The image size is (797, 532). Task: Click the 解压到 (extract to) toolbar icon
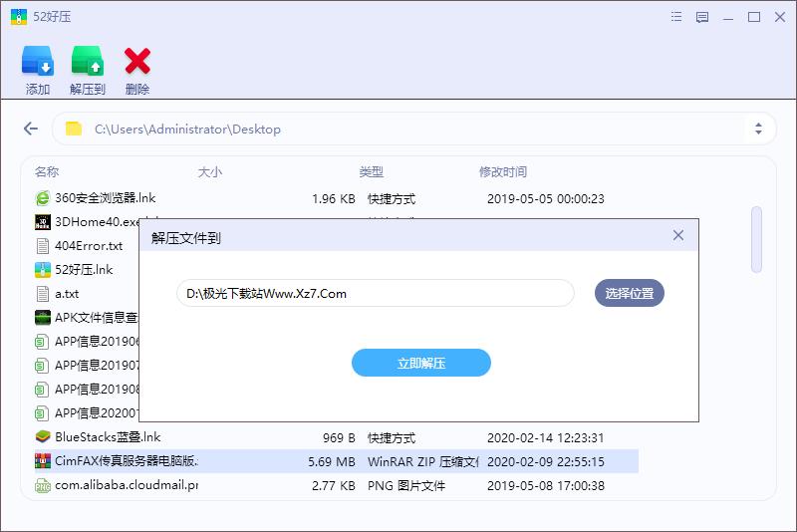[x=88, y=61]
